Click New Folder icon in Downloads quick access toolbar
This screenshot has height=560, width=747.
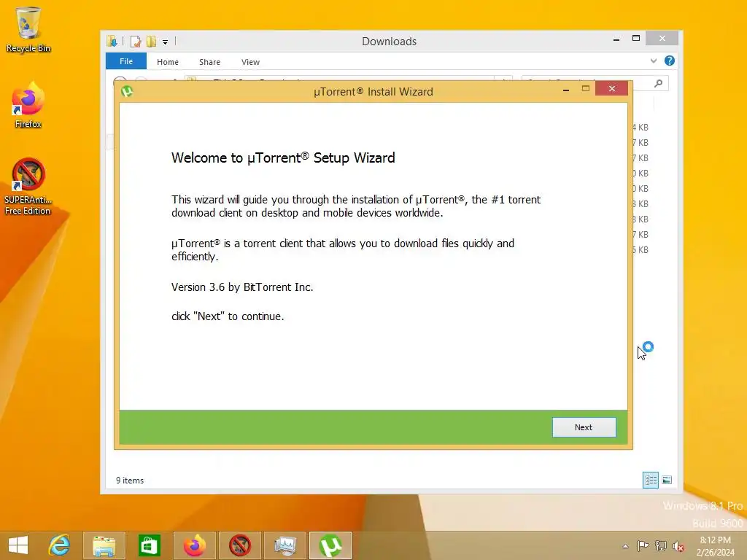(152, 42)
